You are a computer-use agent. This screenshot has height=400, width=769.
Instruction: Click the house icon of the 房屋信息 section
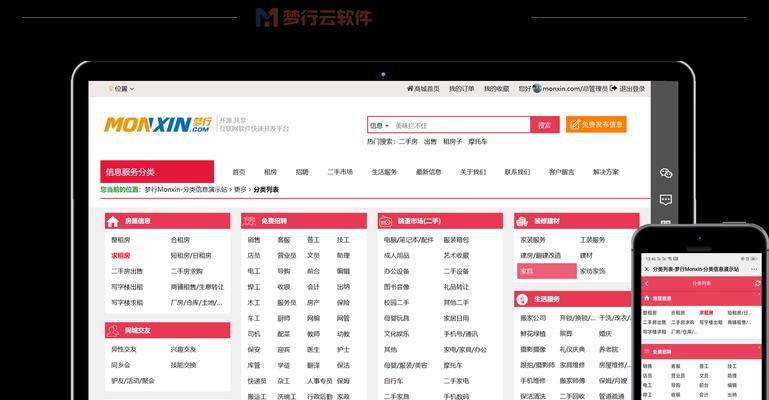(x=113, y=222)
